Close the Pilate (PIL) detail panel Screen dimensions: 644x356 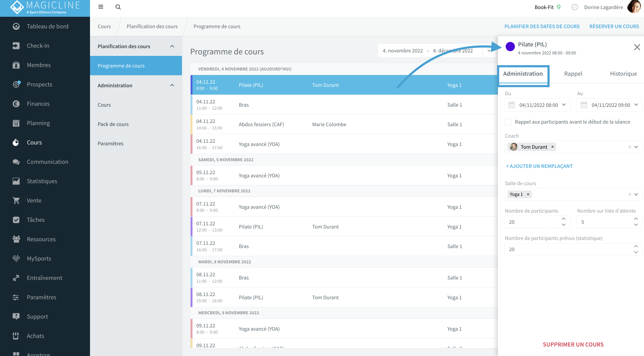coord(637,47)
